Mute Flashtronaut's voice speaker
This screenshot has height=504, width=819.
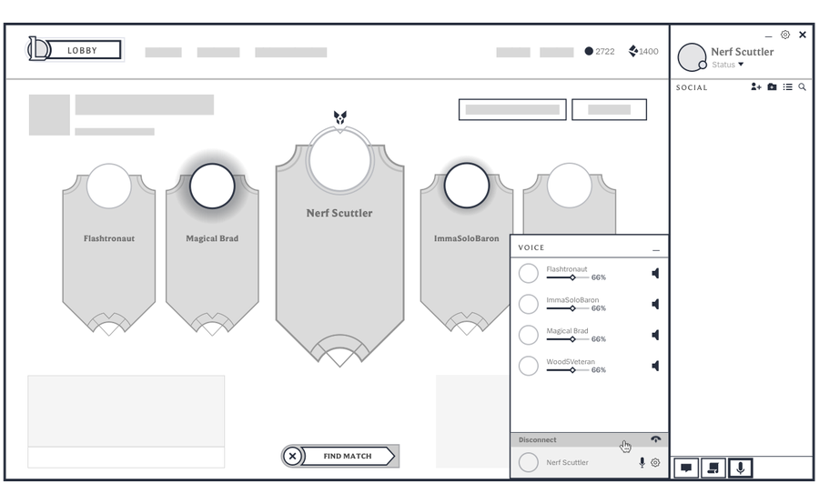click(655, 273)
